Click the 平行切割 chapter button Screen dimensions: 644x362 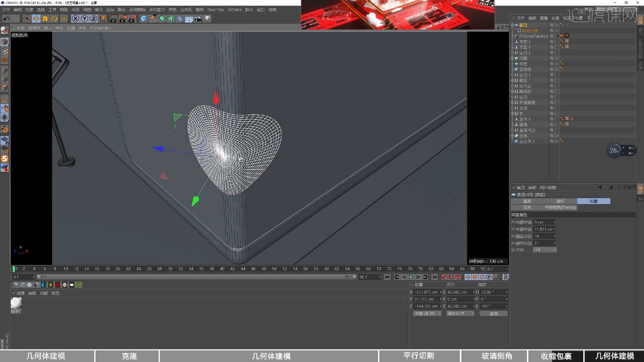point(419,356)
